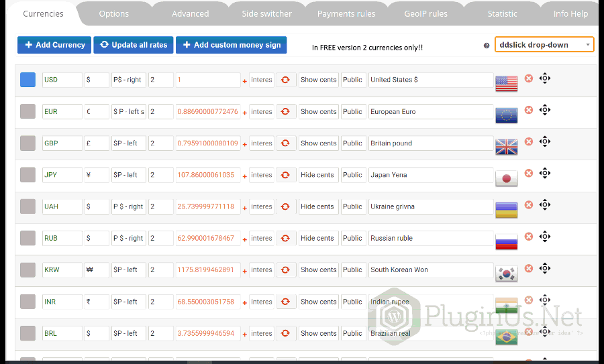
Task: Click the Add Currency button
Action: pos(54,45)
